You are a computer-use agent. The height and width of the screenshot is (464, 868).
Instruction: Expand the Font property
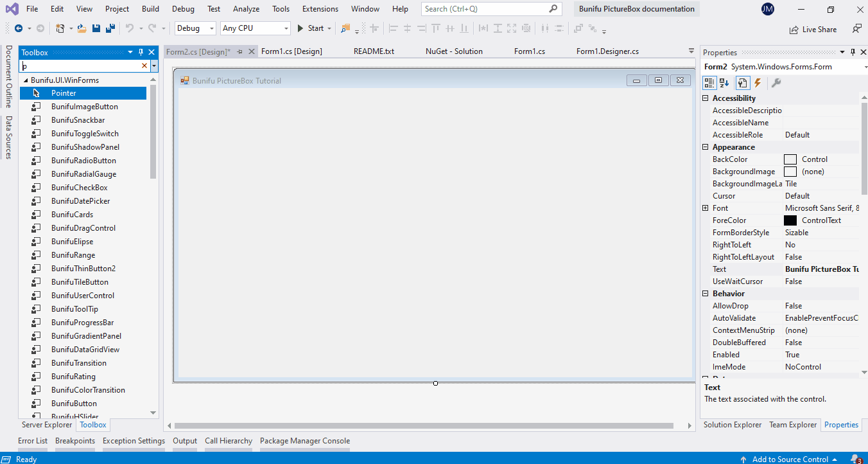706,208
